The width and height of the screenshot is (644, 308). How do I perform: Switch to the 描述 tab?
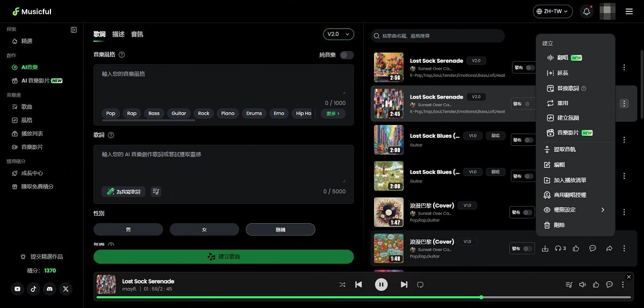click(x=118, y=34)
